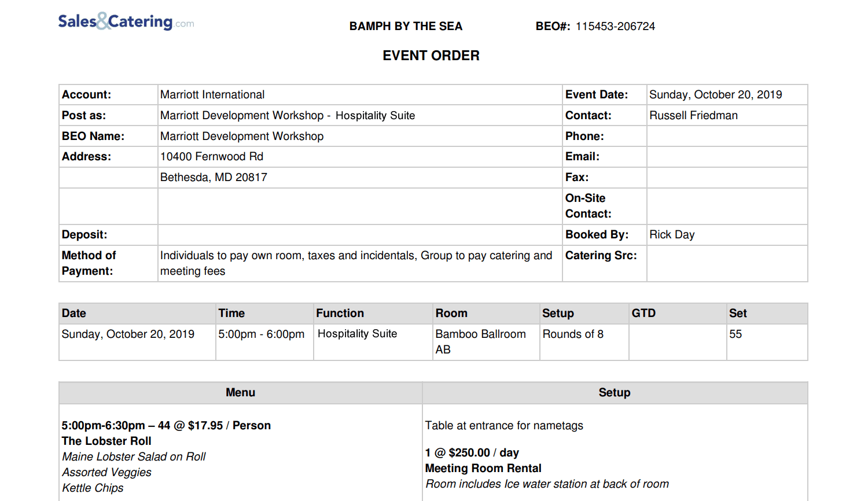The image size is (868, 501).
Task: Click the Bethesda, MD 20817 line
Action: 214,178
